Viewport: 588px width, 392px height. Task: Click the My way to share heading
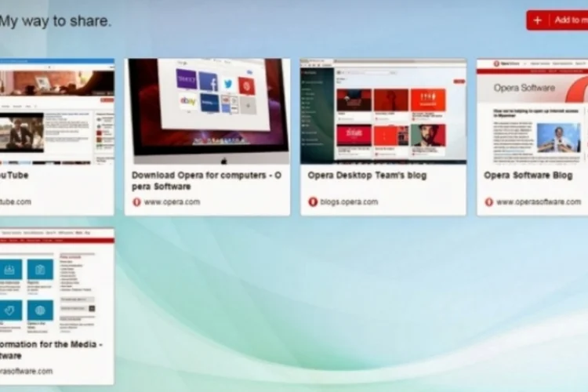(x=56, y=21)
